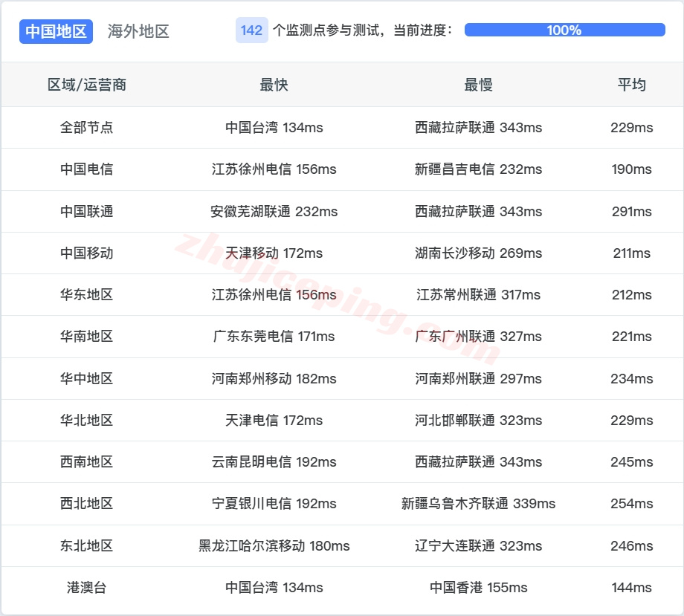Select the 西北地区 row label

pyautogui.click(x=87, y=504)
